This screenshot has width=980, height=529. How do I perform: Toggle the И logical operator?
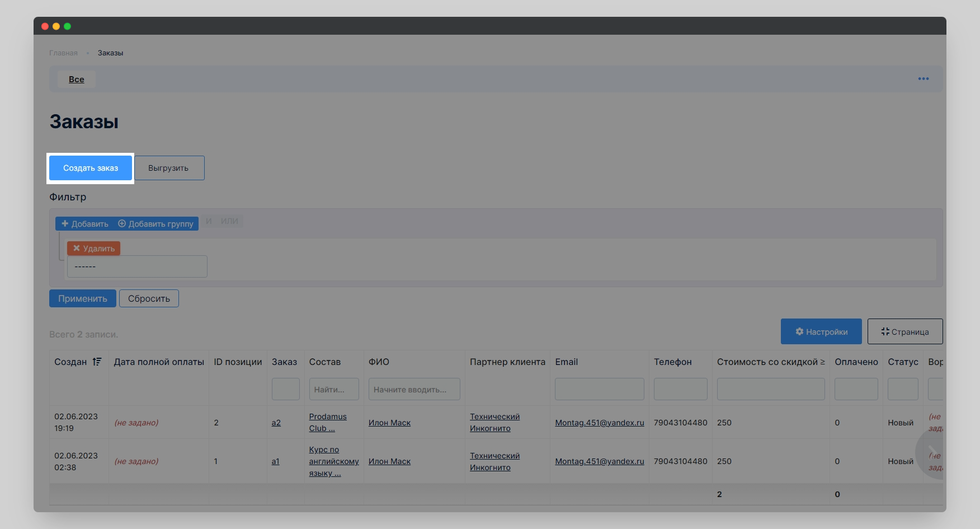tap(209, 221)
